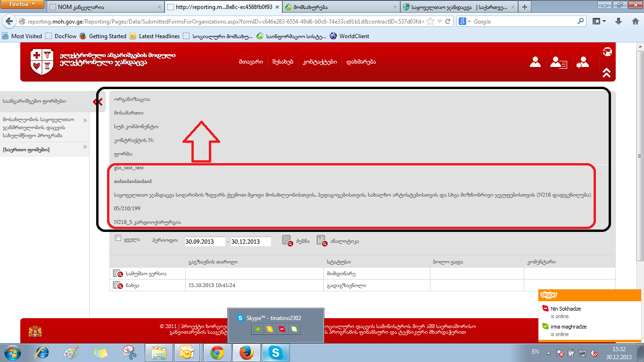Collapse the red header with double chevron
Viewport: 644px width, 362px height.
[607, 73]
